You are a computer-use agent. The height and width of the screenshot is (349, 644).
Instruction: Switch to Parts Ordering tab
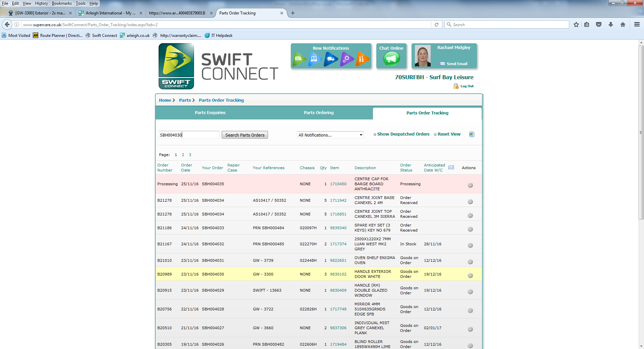tap(319, 113)
